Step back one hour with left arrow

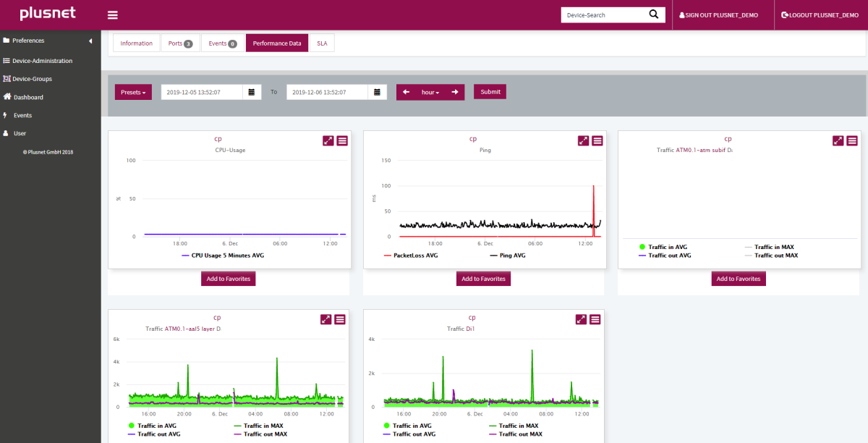pos(406,92)
